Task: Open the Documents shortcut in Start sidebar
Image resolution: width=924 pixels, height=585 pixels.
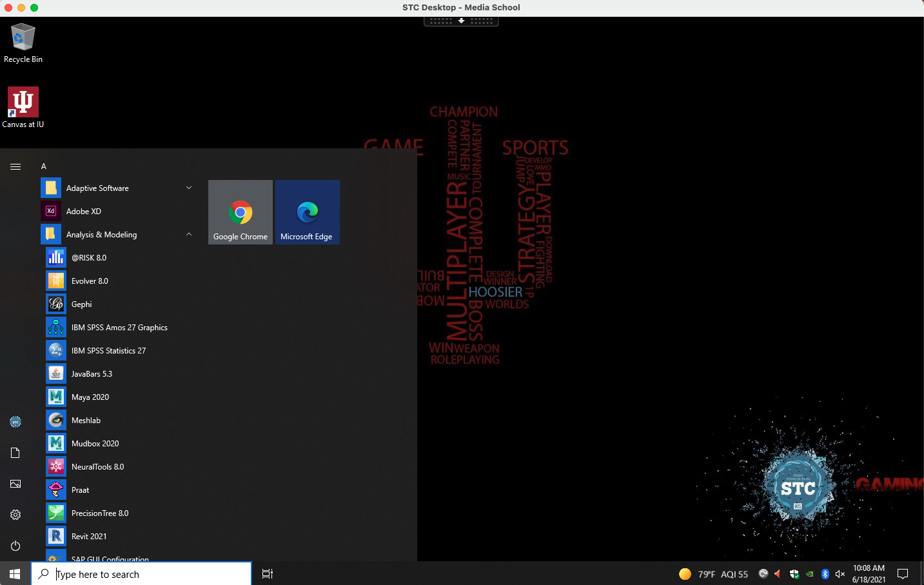Action: (x=15, y=453)
